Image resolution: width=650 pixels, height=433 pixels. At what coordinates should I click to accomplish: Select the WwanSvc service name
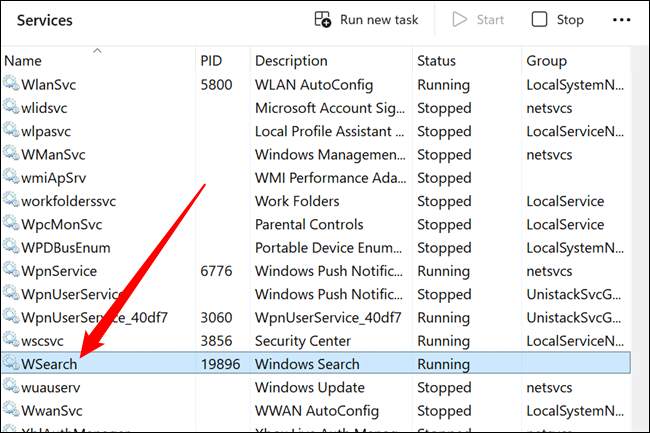[x=52, y=411]
